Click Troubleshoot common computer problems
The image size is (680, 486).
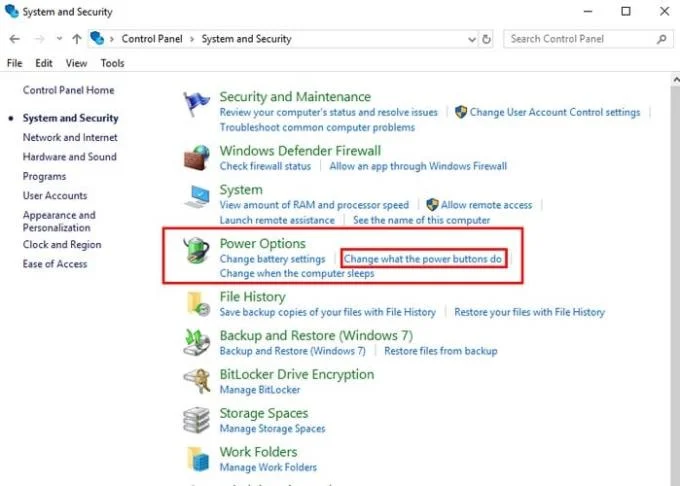click(317, 127)
